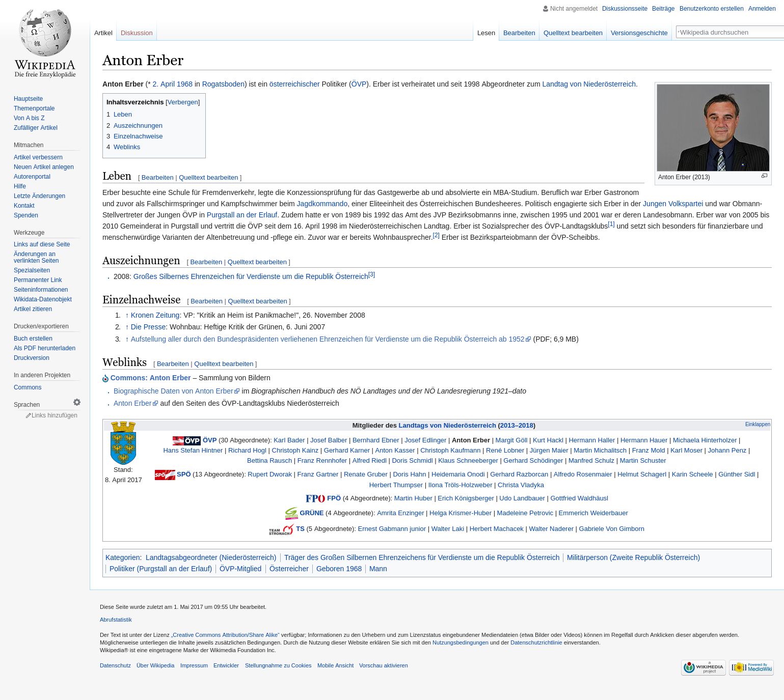The width and height of the screenshot is (784, 700).
Task: Click the not-logged-in user icon
Action: tap(546, 9)
